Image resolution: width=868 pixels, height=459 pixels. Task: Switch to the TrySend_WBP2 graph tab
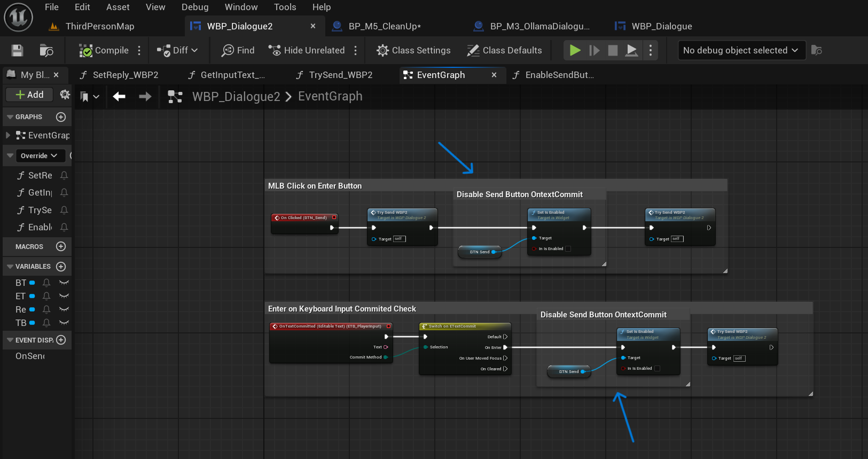340,75
